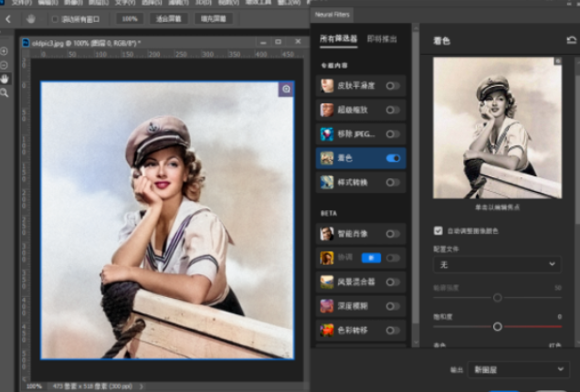The image size is (580, 392).
Task: Click the 饱和度 slider handle
Action: 498,326
